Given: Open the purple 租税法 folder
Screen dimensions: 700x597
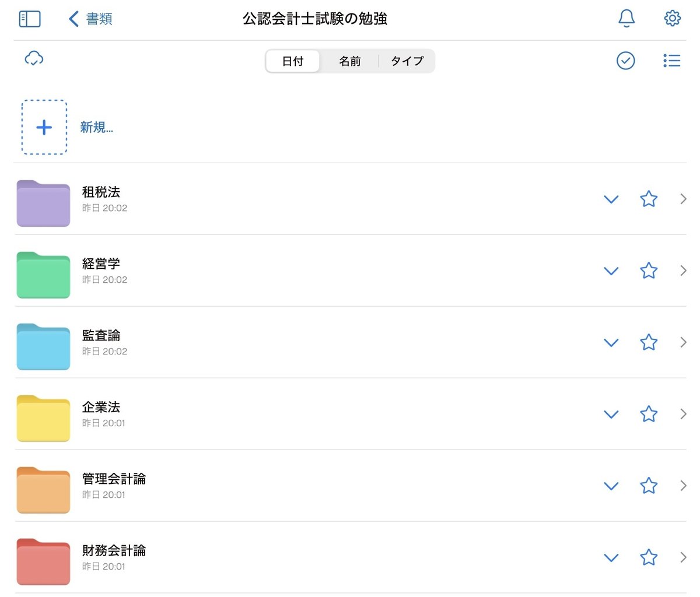Looking at the screenshot, I should 43,203.
